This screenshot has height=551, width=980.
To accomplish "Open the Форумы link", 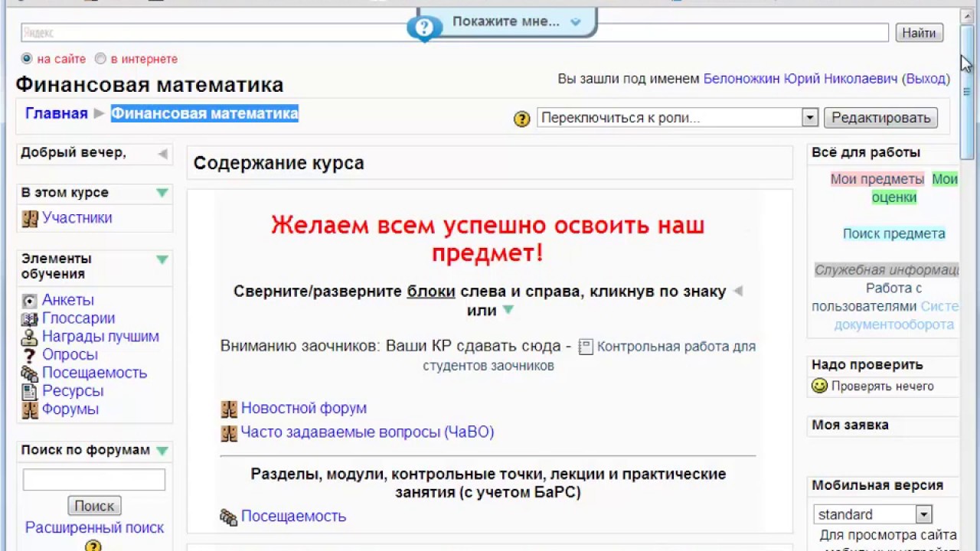I will [70, 409].
